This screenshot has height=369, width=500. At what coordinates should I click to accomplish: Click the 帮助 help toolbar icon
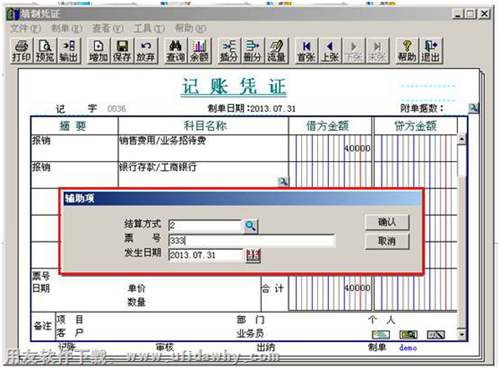pos(407,51)
